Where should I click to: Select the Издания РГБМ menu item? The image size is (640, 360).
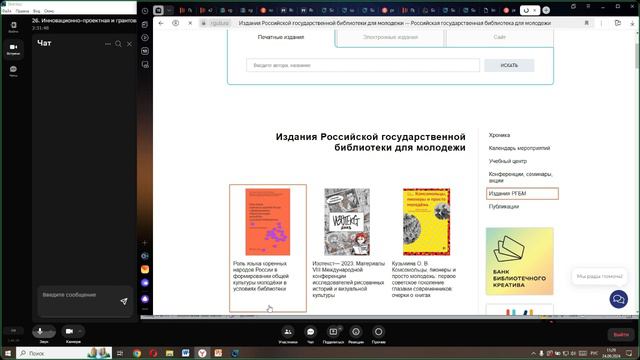[522, 193]
